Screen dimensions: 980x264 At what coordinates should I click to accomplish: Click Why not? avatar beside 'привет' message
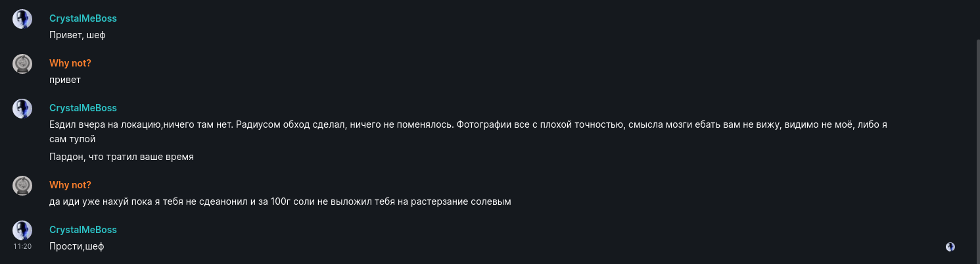tap(22, 64)
